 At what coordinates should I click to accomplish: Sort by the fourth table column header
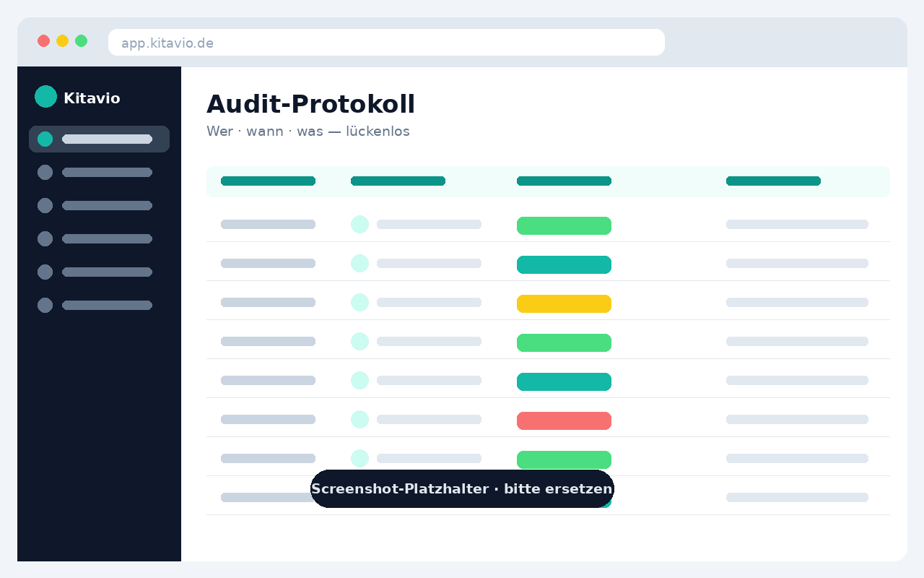tap(773, 181)
